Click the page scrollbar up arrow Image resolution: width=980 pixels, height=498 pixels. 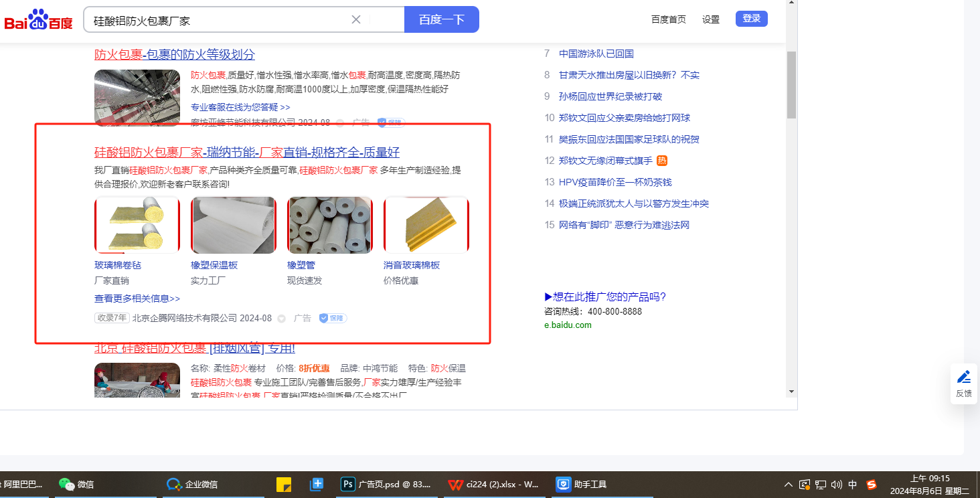click(792, 3)
